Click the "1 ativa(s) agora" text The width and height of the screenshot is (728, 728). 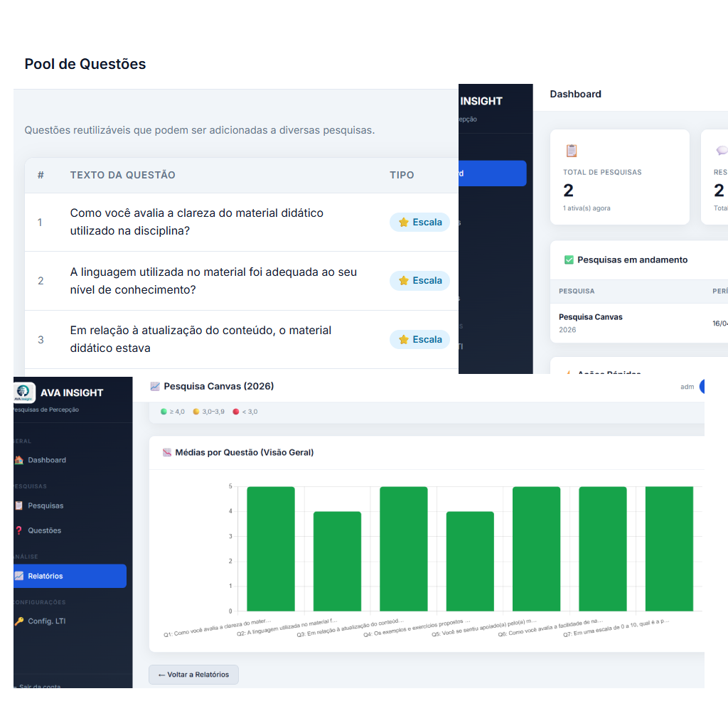click(587, 208)
